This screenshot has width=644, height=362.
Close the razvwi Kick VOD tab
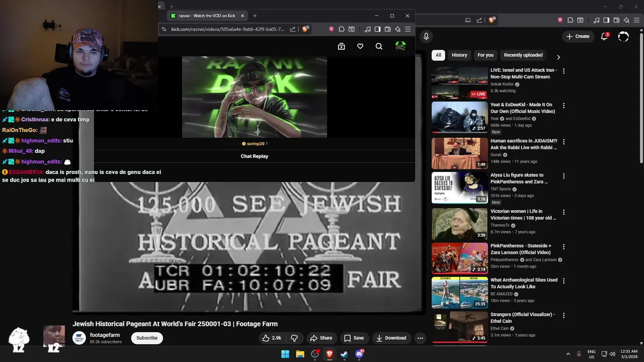(242, 16)
